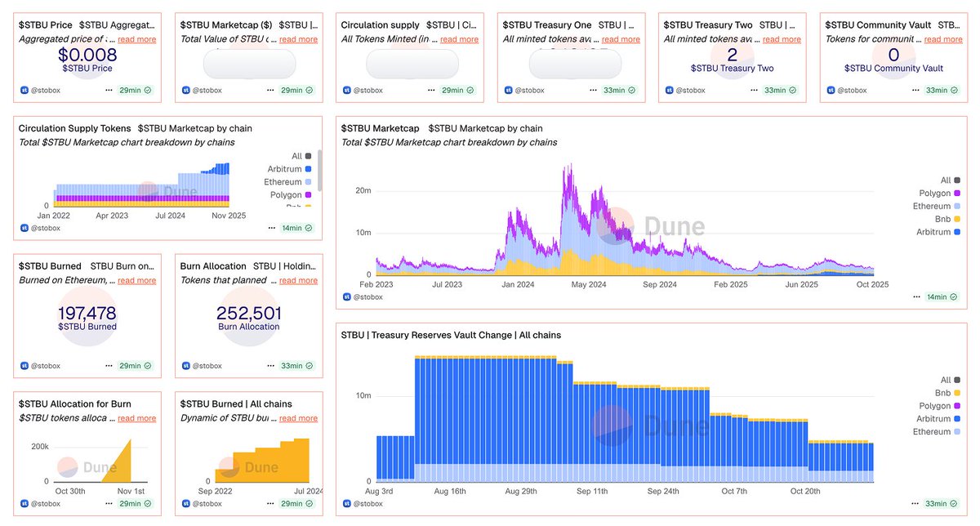Click the 14min refresh badge on Circulation Supply Tokens chart
Image resolution: width=980 pixels, height=526 pixels.
[x=297, y=228]
